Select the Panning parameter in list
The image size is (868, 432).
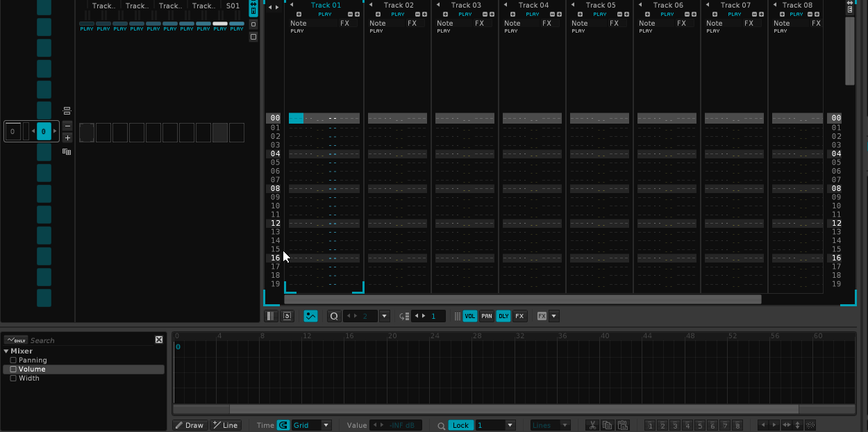[x=33, y=360]
